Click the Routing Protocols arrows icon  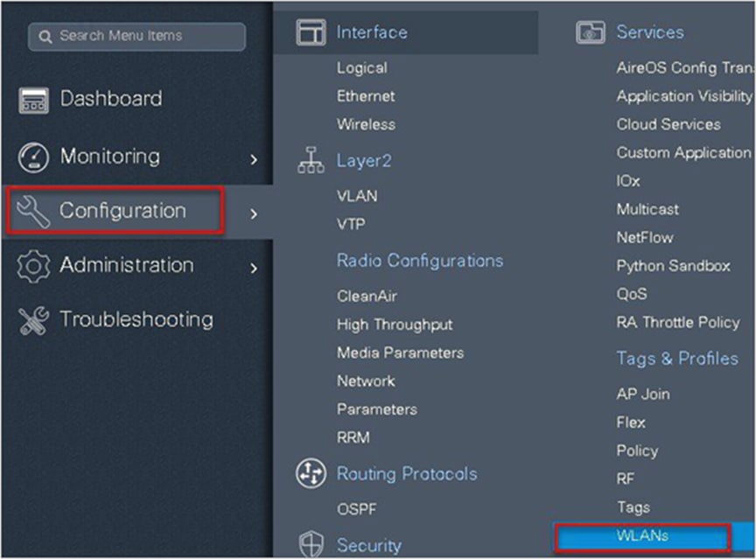(311, 473)
